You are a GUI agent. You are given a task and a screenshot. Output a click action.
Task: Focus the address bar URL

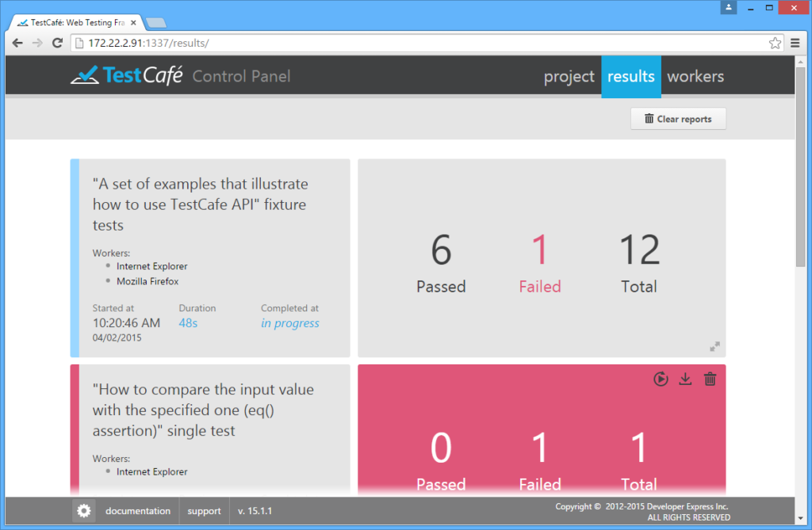148,43
